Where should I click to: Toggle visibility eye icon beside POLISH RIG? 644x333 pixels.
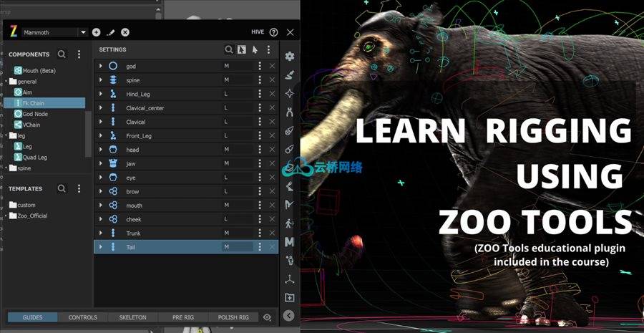point(268,317)
